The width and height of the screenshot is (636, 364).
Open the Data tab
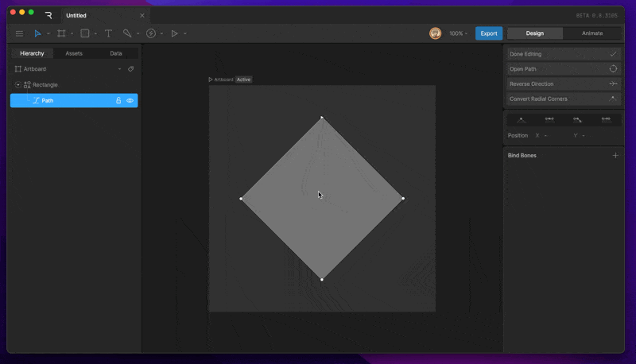coord(116,53)
